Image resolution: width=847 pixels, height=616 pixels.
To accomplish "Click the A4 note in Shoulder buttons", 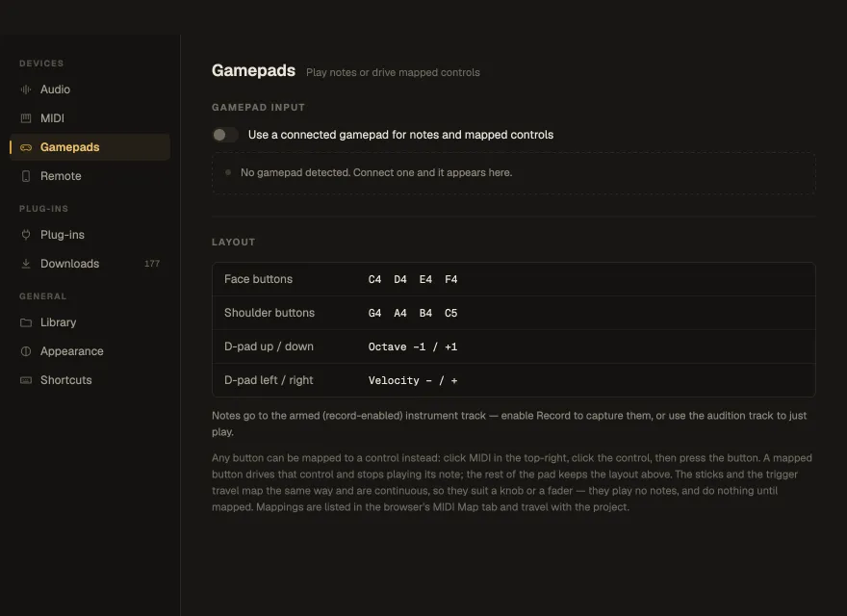I will [399, 313].
